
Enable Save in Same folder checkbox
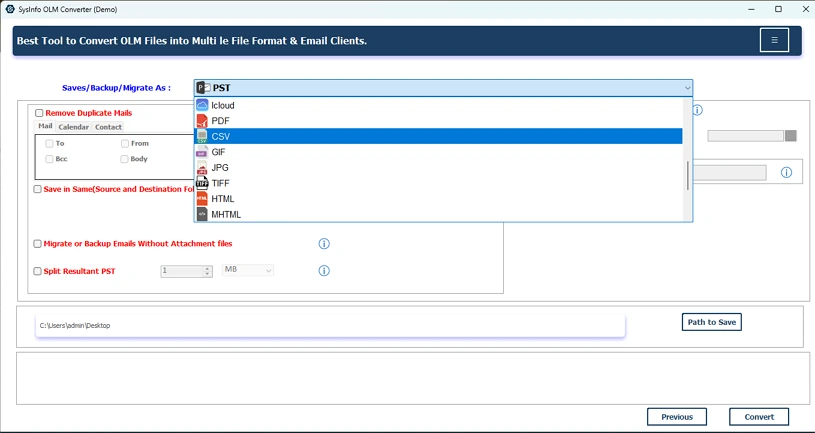coord(37,189)
